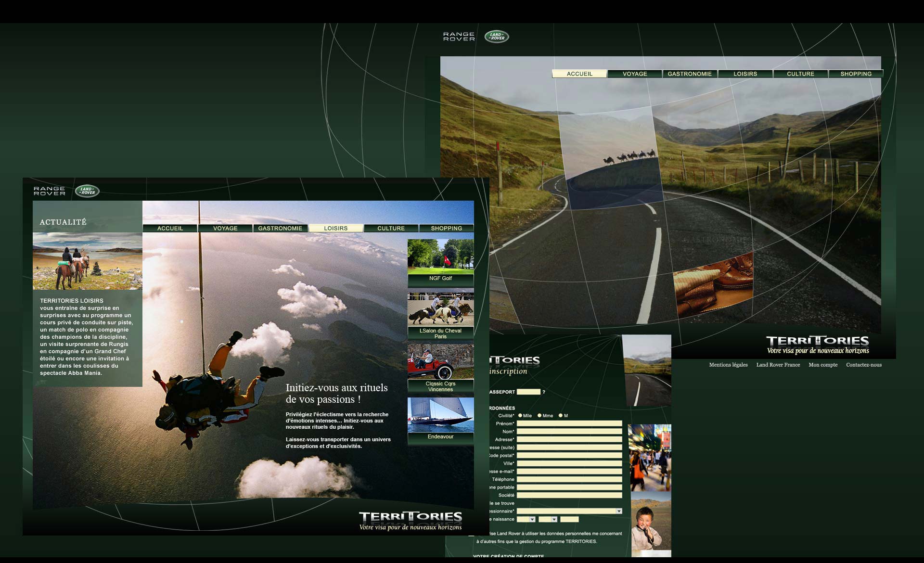
Task: Click the 'TERRITORIES LOISIRS' news text
Action: [72, 300]
